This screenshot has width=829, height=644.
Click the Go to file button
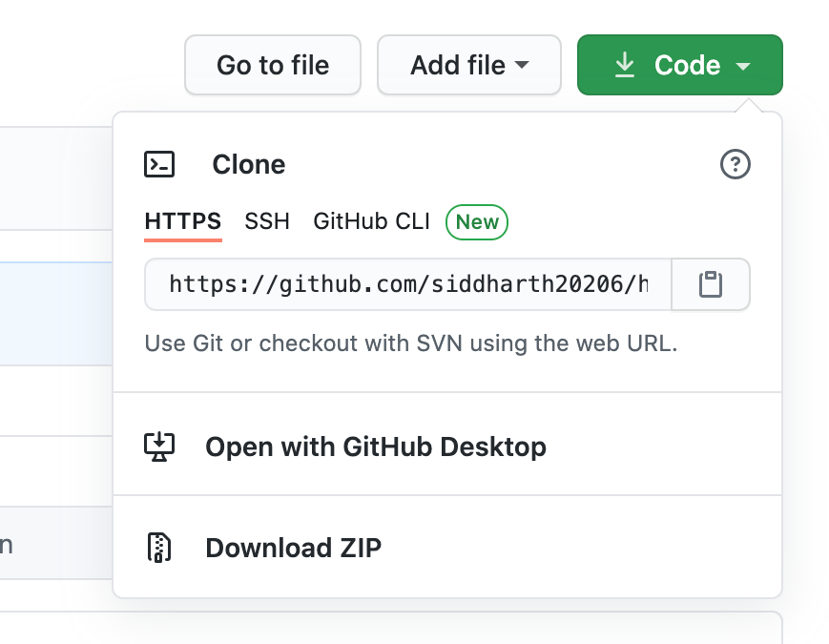[273, 65]
